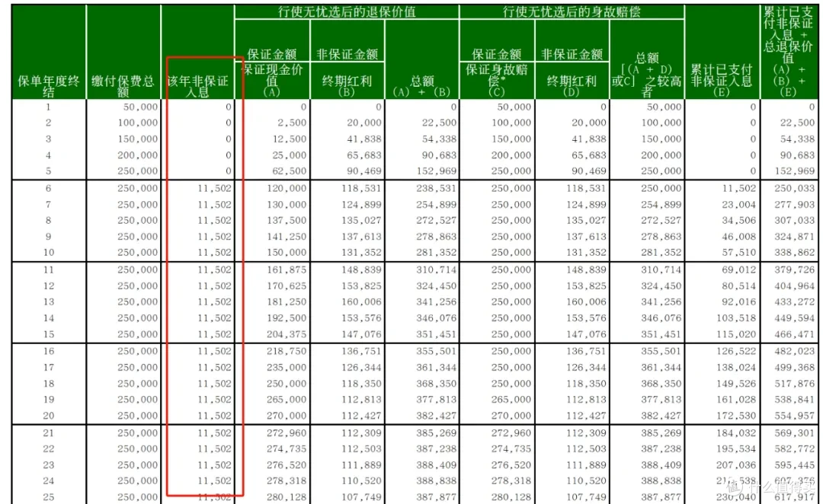
Task: Click the guaranteed cash value 161,875
Action: pyautogui.click(x=287, y=270)
